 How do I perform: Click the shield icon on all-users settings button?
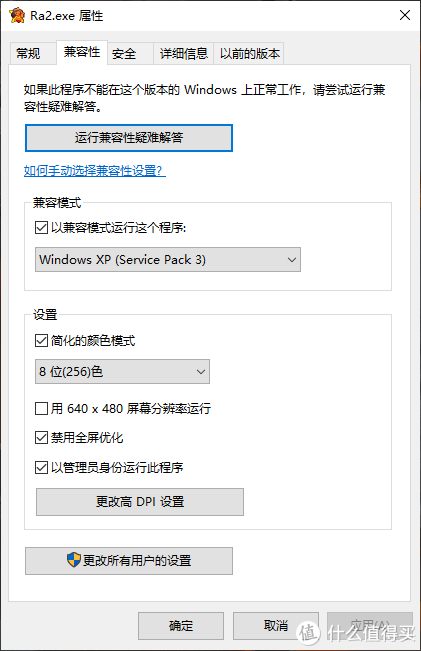point(74,560)
